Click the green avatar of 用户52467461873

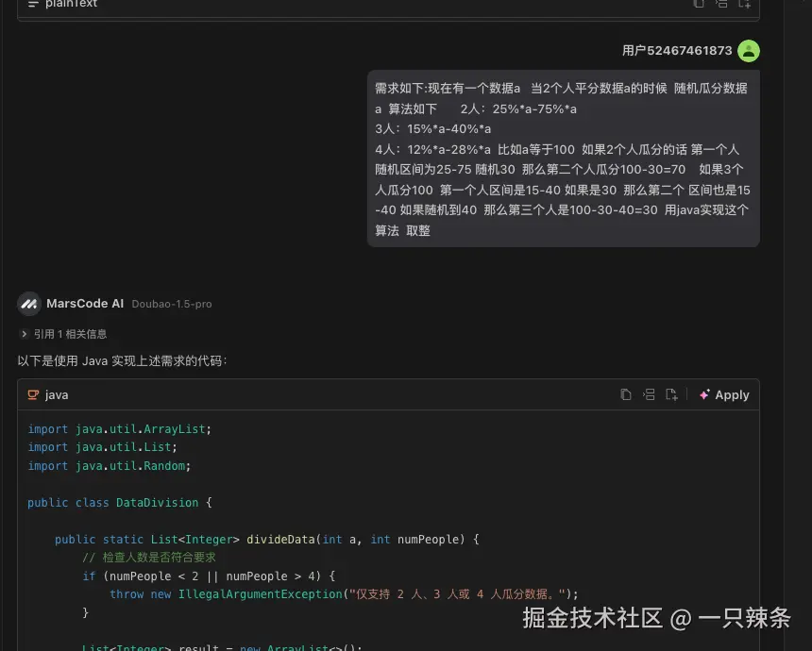(749, 51)
